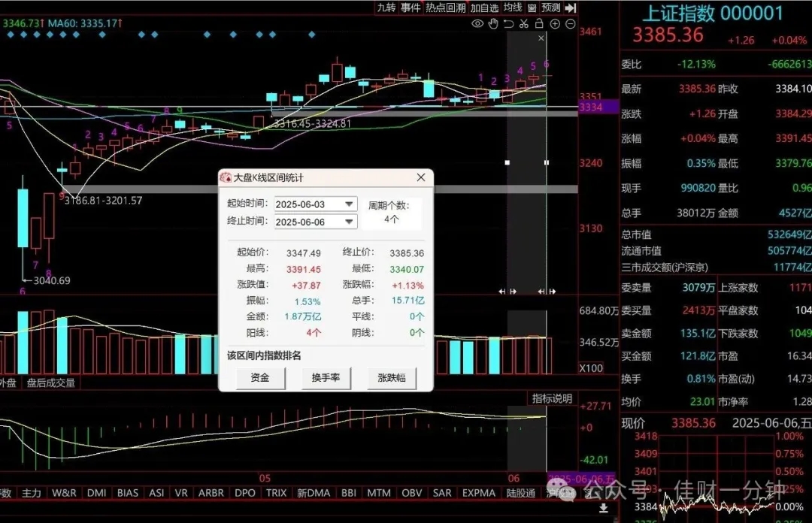Viewport: 812px width, 523px height.
Task: Click the 3316.45-3324.81 gap label
Action: [x=313, y=123]
